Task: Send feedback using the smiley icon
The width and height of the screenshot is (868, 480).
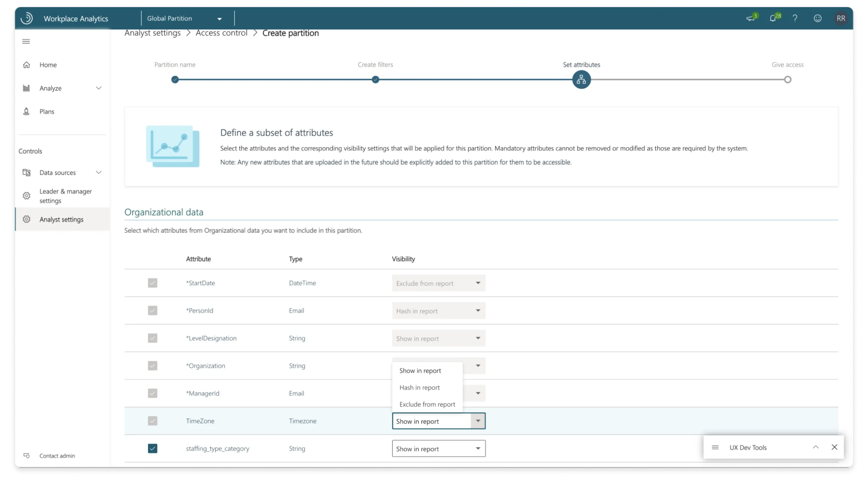Action: point(818,18)
